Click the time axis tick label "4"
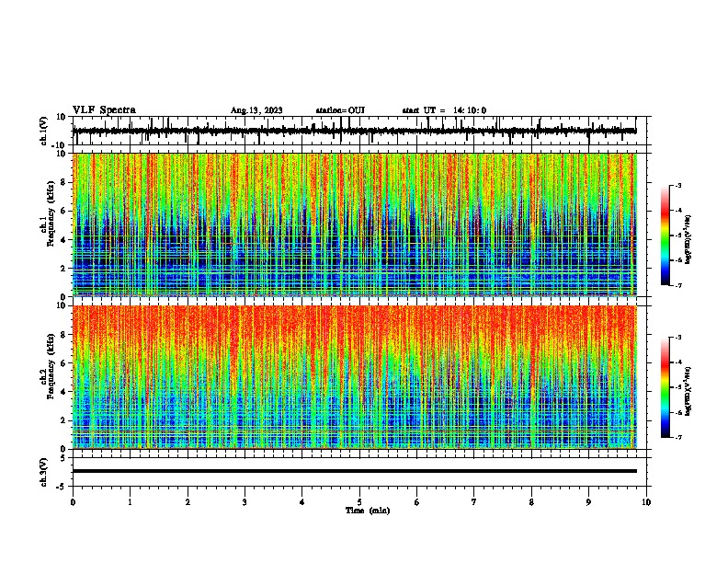Viewport: 728px width, 563px height. pos(302,502)
